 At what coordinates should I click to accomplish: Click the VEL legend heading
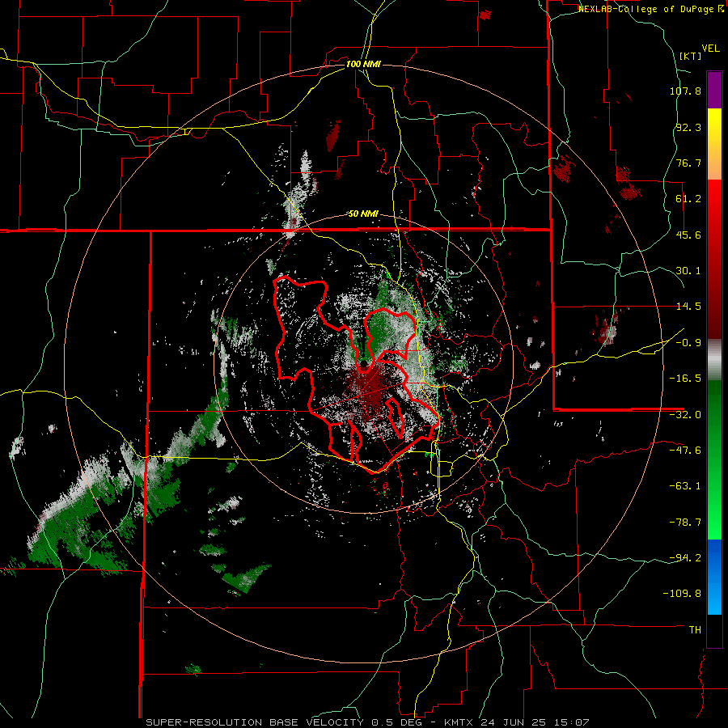click(x=710, y=49)
